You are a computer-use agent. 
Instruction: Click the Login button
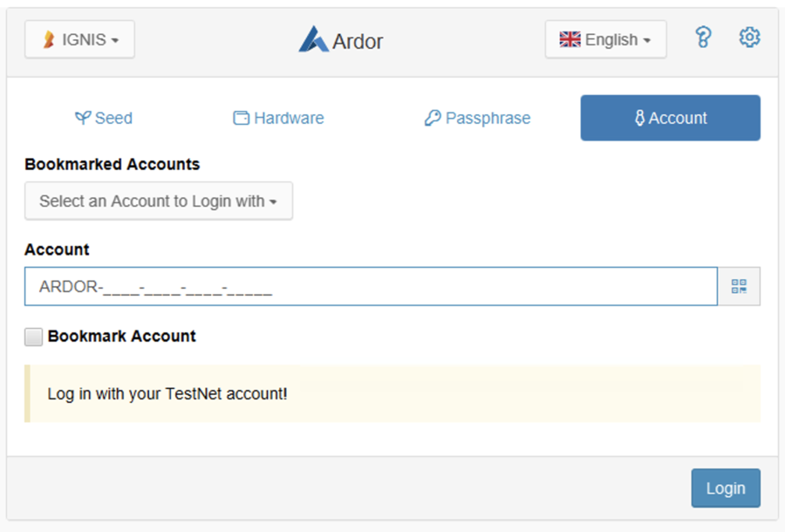pyautogui.click(x=726, y=488)
